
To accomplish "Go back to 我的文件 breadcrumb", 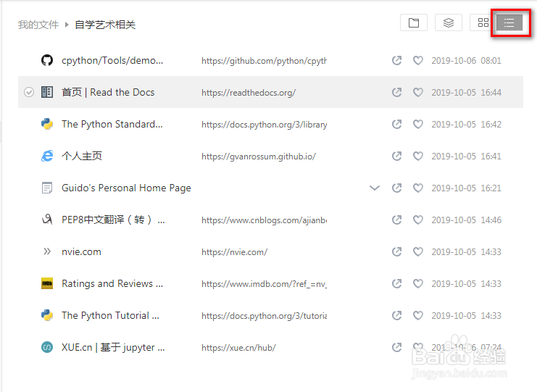I will pos(38,25).
